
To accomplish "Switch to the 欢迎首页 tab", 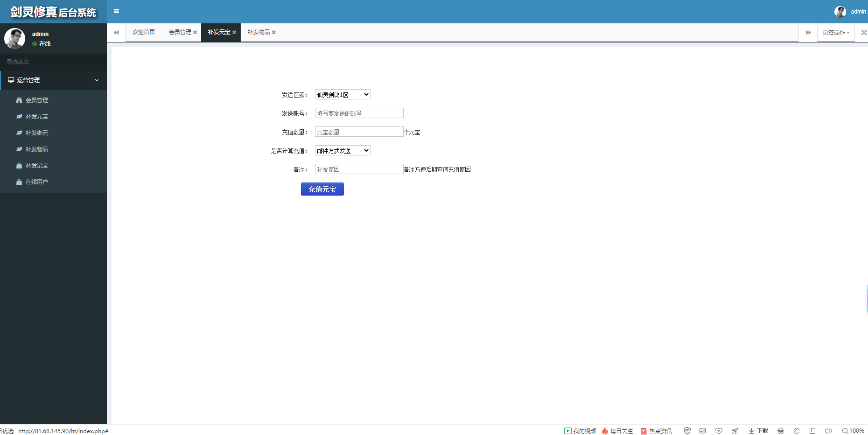I will click(x=143, y=32).
